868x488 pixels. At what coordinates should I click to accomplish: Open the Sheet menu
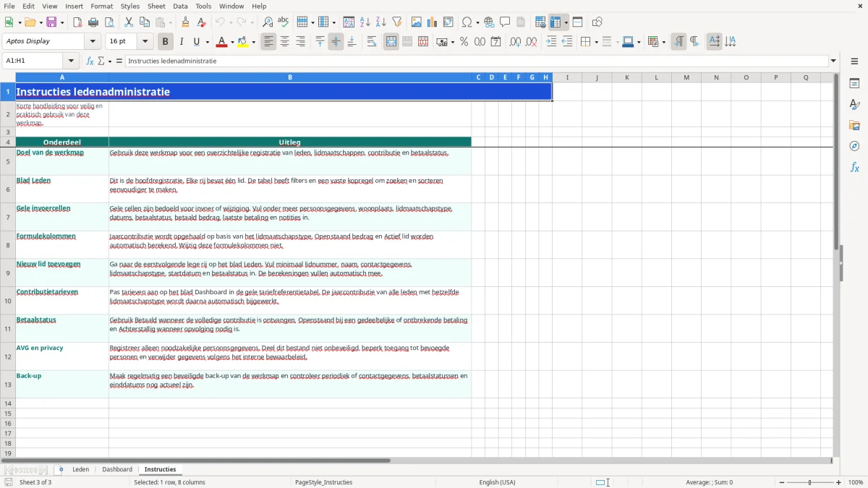tap(156, 6)
